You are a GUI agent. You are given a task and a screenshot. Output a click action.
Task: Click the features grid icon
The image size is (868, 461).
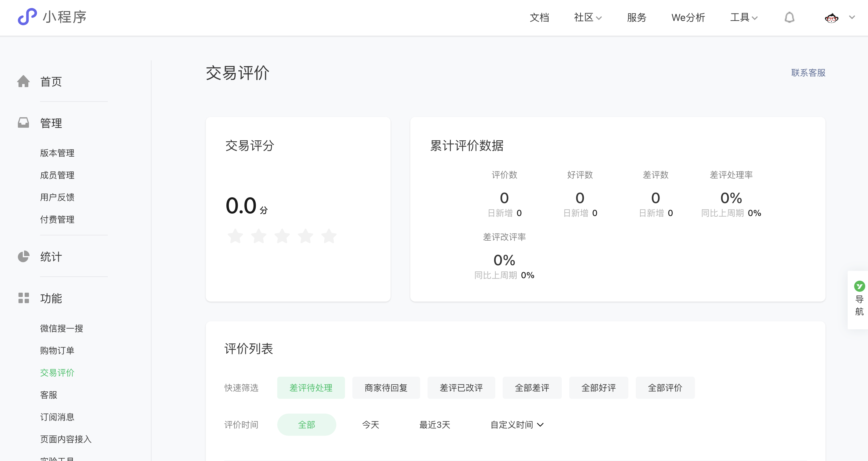(23, 298)
